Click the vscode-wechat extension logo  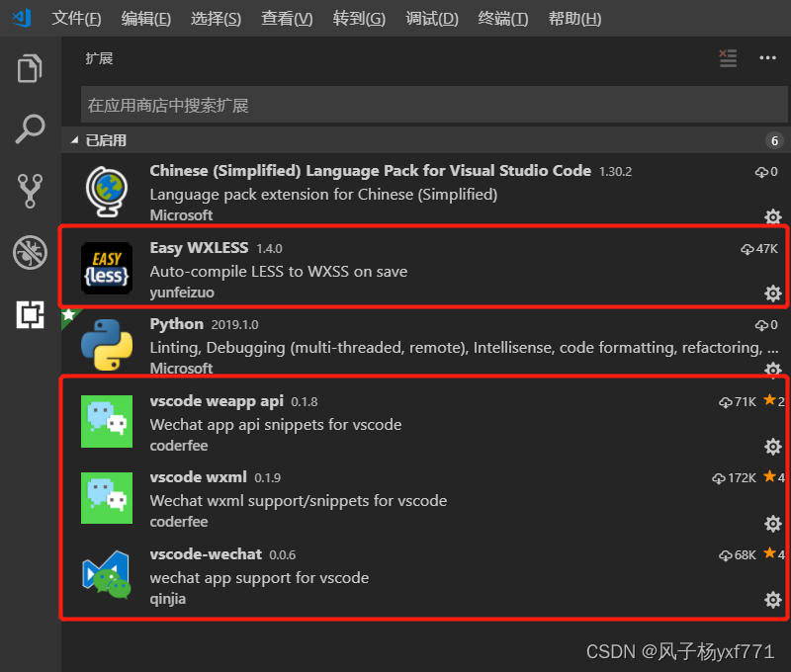point(107,575)
